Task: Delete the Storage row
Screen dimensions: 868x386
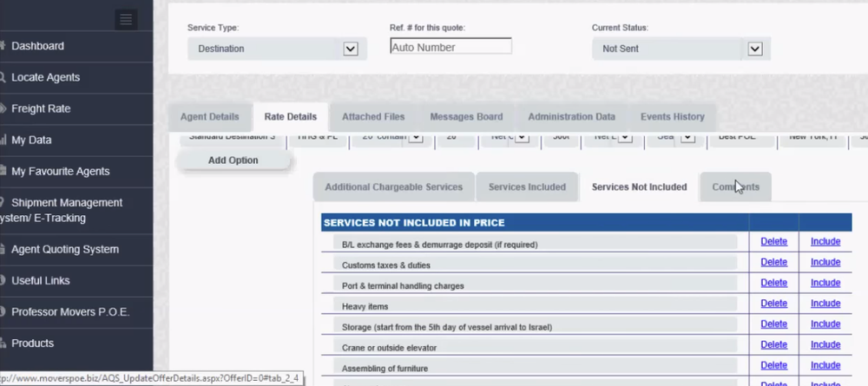Action: 774,324
